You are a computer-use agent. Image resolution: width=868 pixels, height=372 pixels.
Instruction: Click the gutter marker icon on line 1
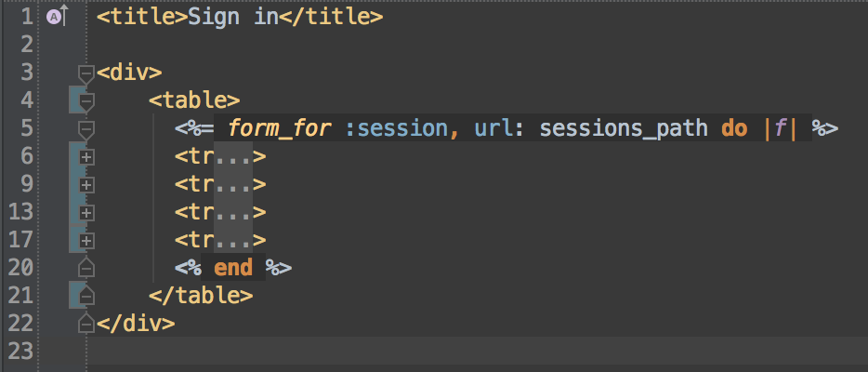[x=57, y=17]
